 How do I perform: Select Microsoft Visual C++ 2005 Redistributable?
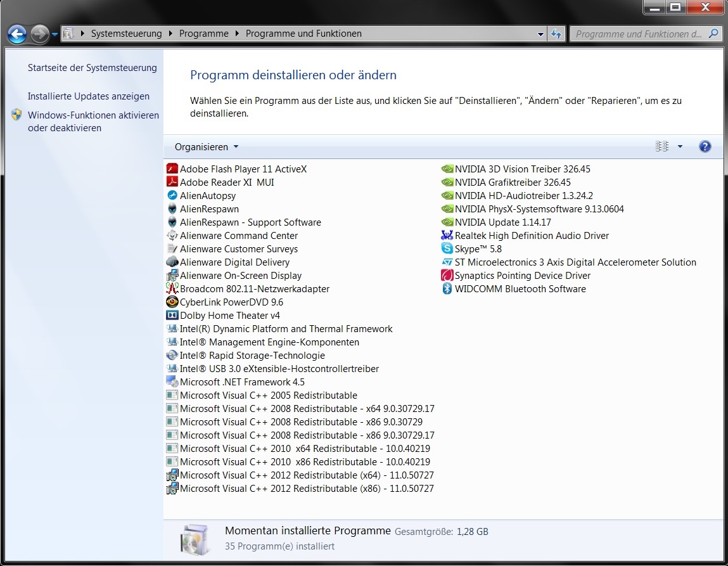click(x=262, y=395)
